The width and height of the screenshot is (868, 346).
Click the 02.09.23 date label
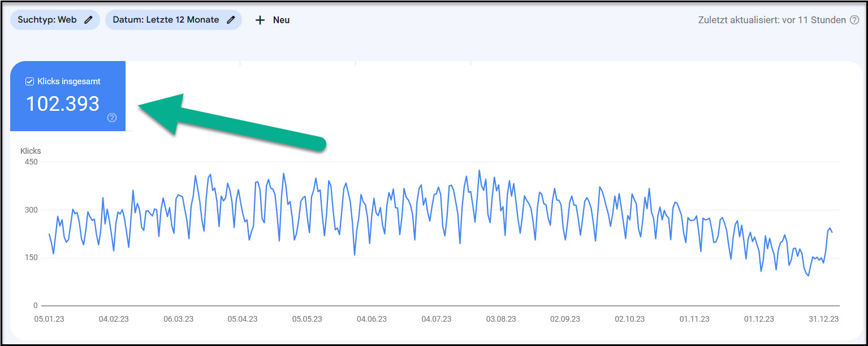click(565, 319)
